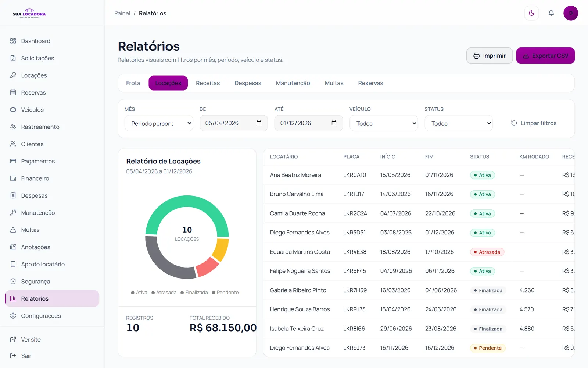Click the Segurança shield icon
Screen dimensions: 588x368
[x=13, y=282]
